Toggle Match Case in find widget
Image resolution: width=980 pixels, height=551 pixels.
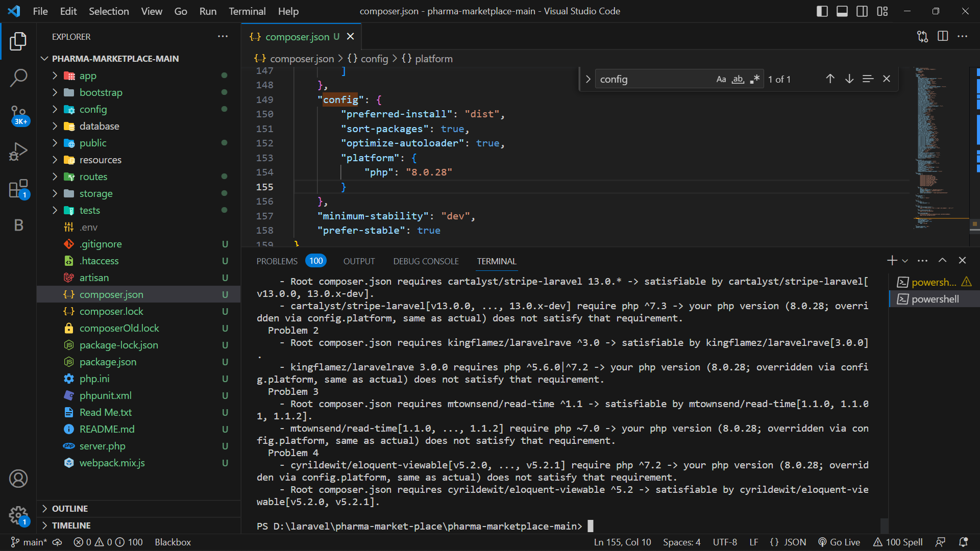721,79
